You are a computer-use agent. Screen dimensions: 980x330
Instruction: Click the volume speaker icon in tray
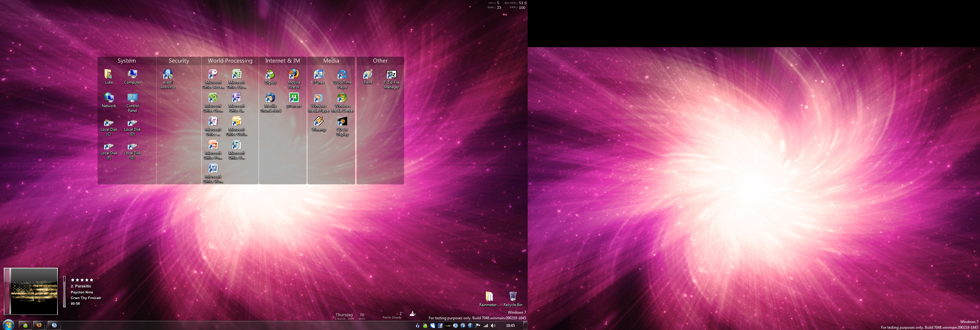coord(493,325)
